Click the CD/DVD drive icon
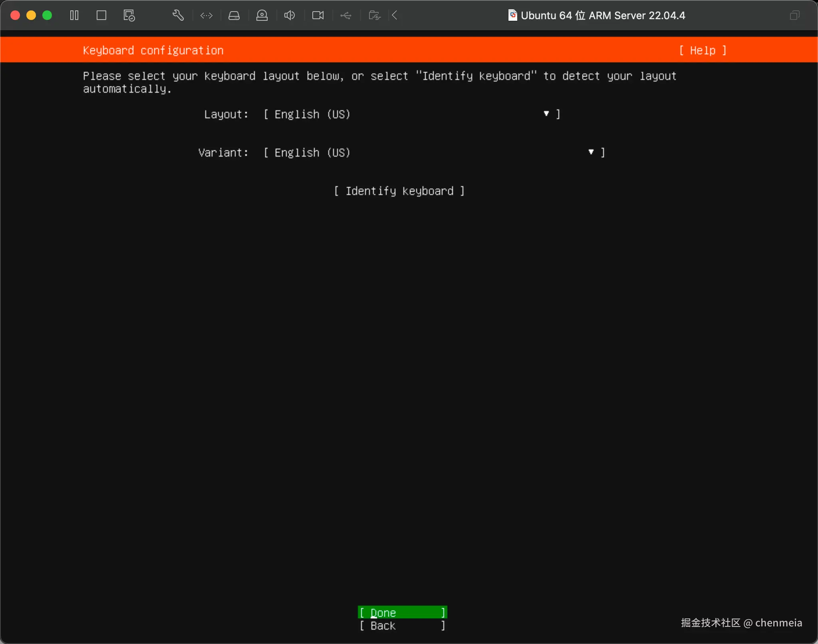The image size is (818, 644). (262, 16)
